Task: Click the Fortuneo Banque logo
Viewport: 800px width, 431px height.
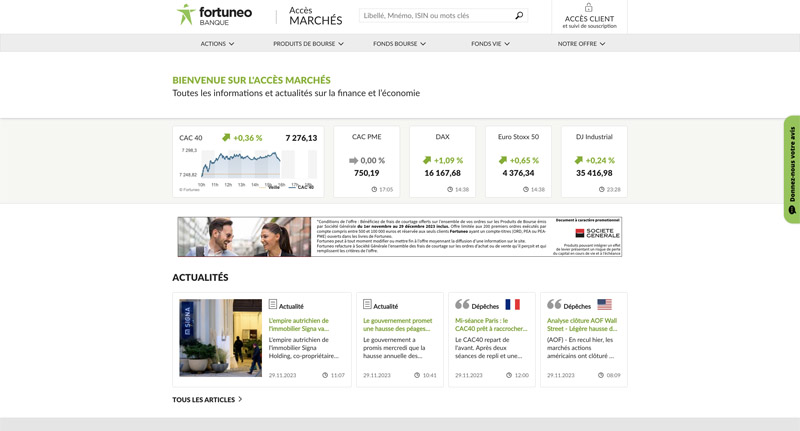Action: (214, 15)
